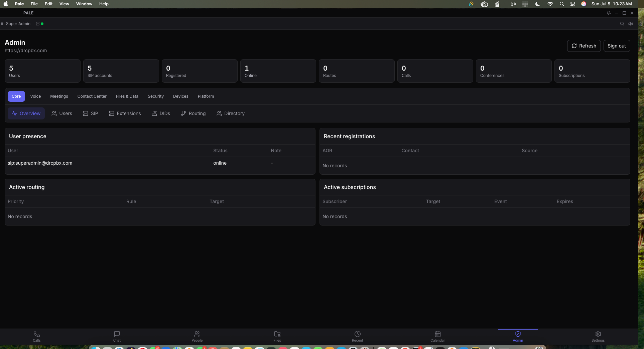This screenshot has height=349, width=644.
Task: Open the SIP sub-tab
Action: [x=91, y=113]
